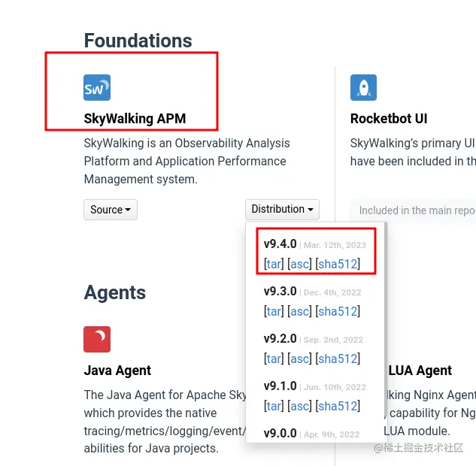Download the v9.3.0 tar file
The width and height of the screenshot is (476, 466).
coord(274,311)
